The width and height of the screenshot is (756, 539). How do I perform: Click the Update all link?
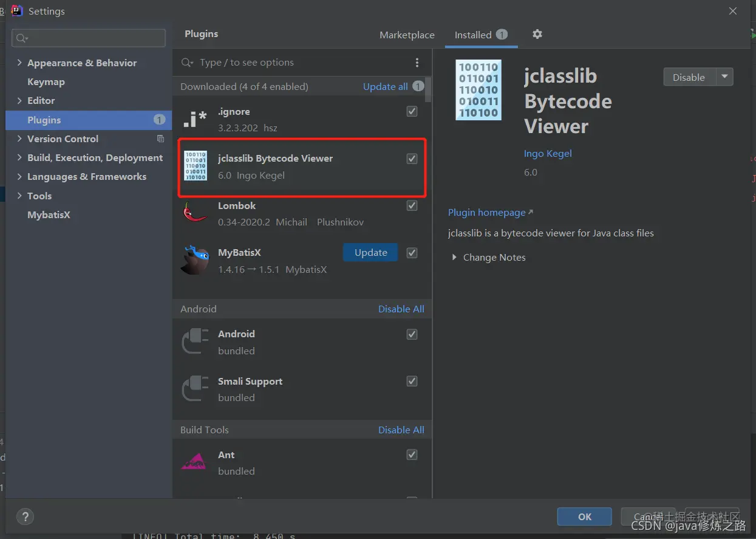385,86
